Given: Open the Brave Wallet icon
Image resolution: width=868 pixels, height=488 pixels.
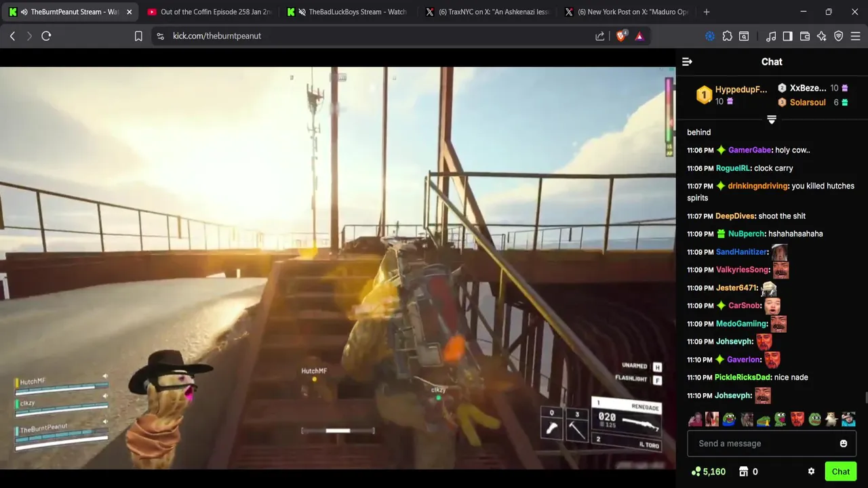Looking at the screenshot, I should click(805, 36).
